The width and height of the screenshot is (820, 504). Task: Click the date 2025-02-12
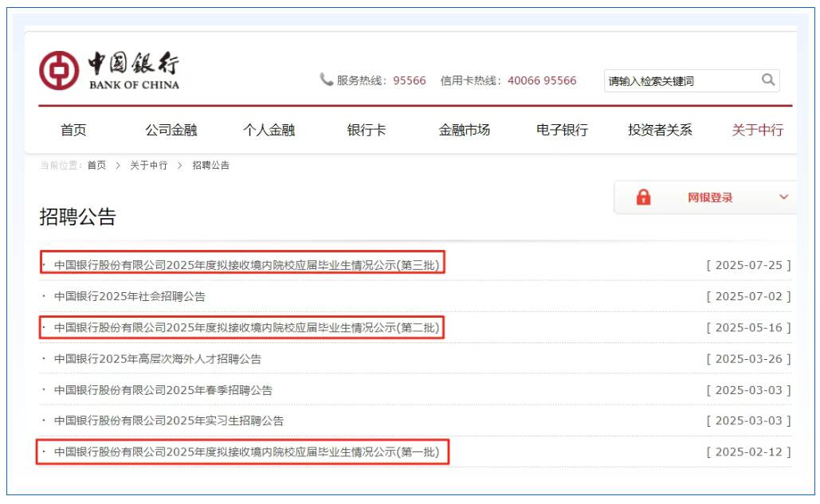pyautogui.click(x=748, y=452)
